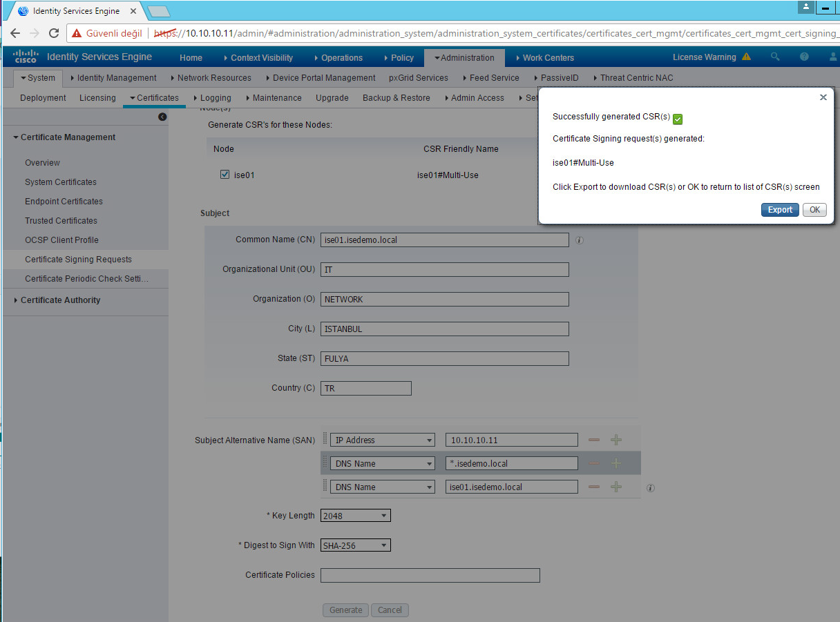Viewport: 840px width, 622px height.
Task: Reload the page with the refresh icon
Action: (x=54, y=33)
